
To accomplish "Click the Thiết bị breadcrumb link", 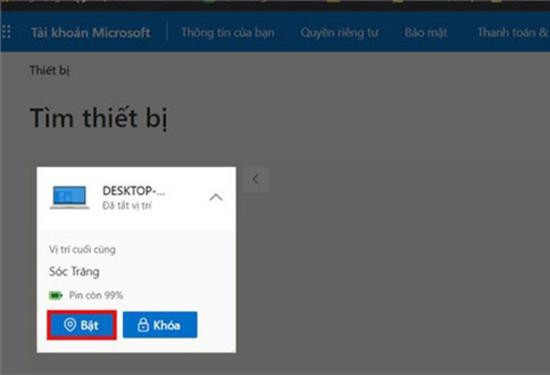I will (49, 71).
